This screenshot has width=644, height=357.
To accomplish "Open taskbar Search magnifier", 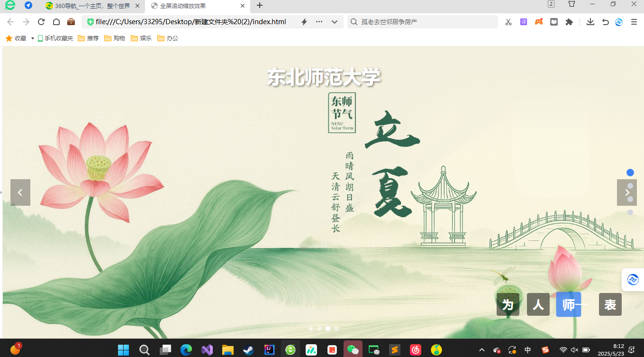I will tap(145, 350).
